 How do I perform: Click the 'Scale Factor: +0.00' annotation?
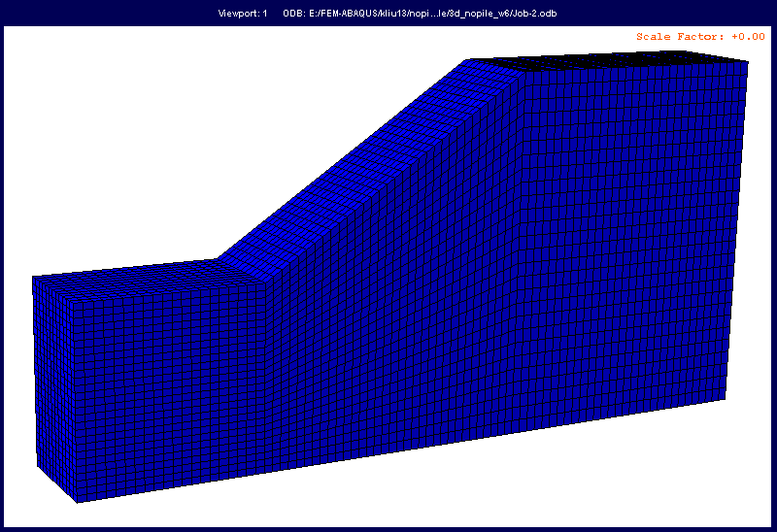tap(700, 37)
